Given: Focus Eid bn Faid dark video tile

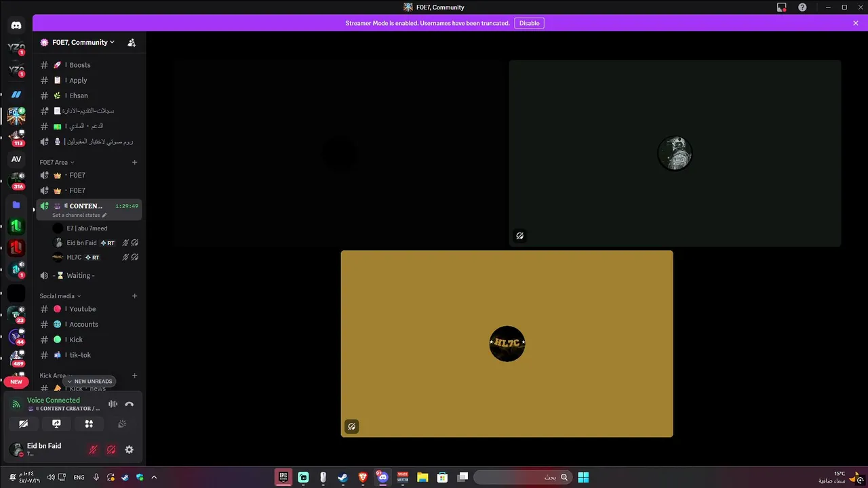Looking at the screenshot, I should [x=675, y=153].
